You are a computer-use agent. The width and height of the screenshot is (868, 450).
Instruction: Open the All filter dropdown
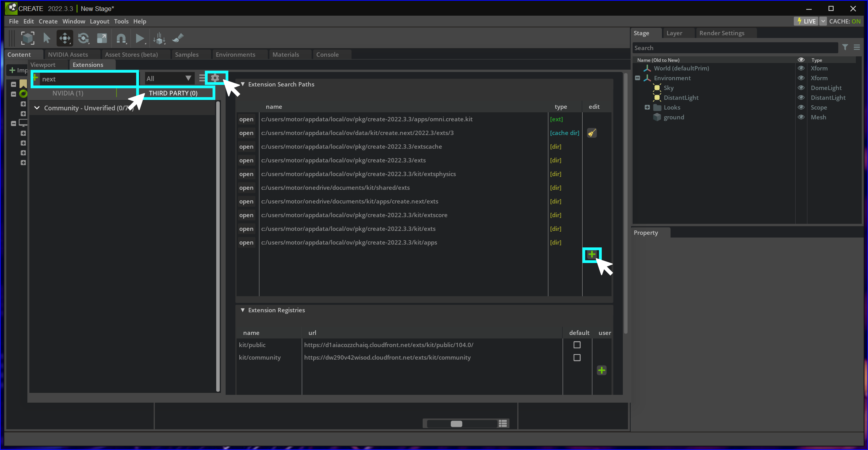169,79
